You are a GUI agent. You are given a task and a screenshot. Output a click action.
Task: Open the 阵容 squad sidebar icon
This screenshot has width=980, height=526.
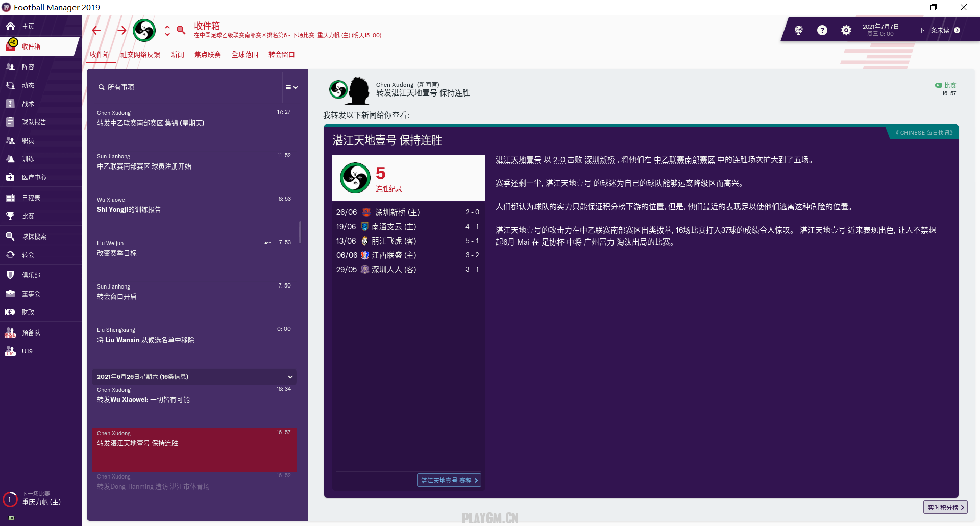click(x=10, y=67)
